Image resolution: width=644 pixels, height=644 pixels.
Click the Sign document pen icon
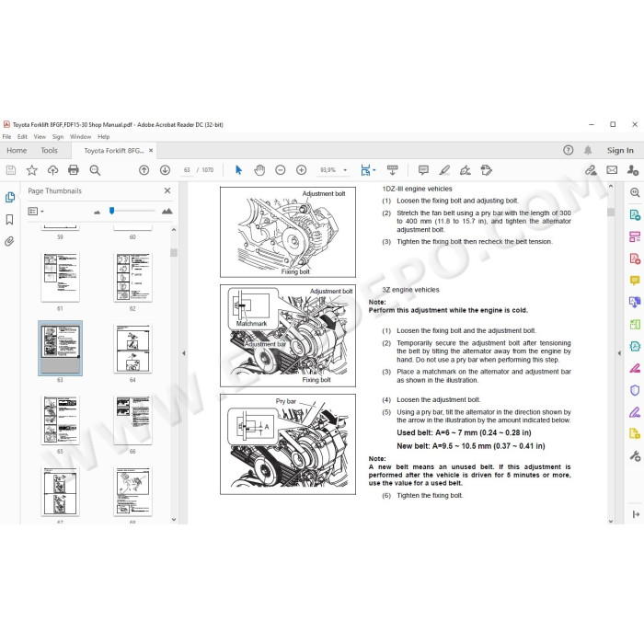coord(466,170)
